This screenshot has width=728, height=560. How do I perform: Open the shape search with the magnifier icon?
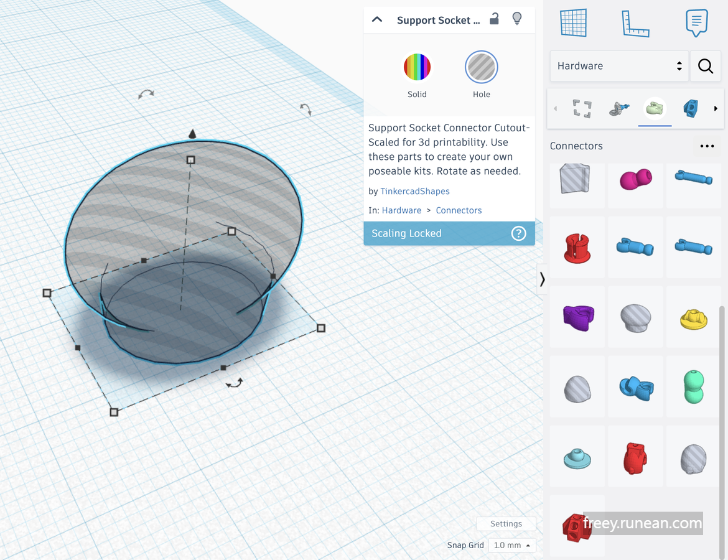pyautogui.click(x=705, y=65)
